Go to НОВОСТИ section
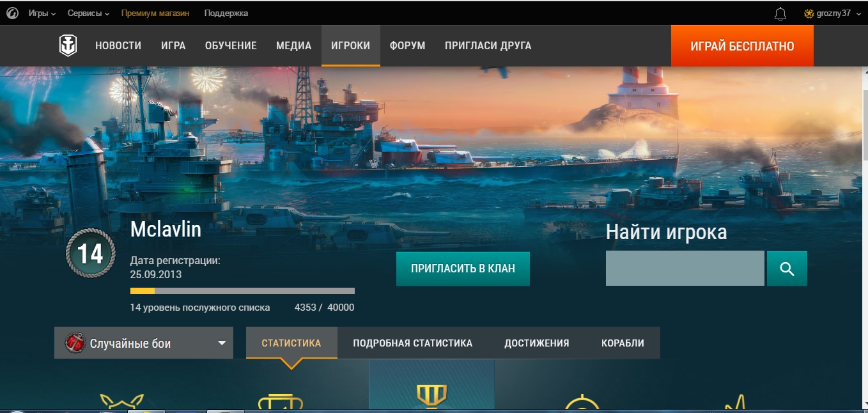 point(118,46)
